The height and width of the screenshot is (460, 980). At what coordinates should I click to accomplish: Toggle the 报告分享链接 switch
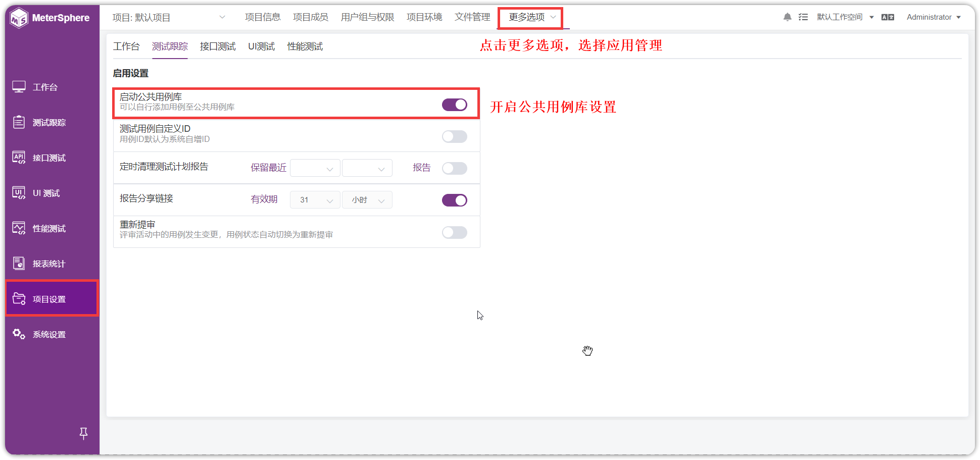pos(455,200)
